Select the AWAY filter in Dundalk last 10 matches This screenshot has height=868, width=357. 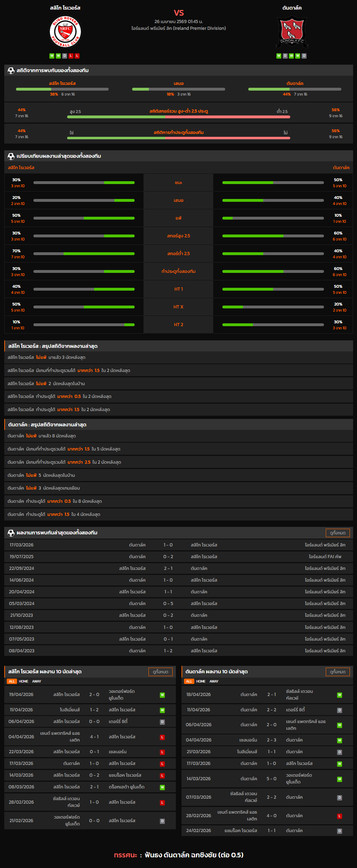(214, 681)
